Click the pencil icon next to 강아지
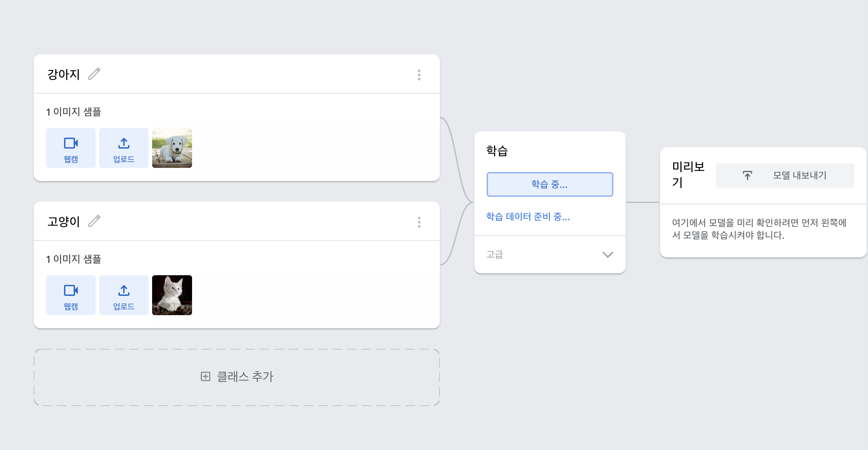The image size is (868, 450). coord(94,74)
